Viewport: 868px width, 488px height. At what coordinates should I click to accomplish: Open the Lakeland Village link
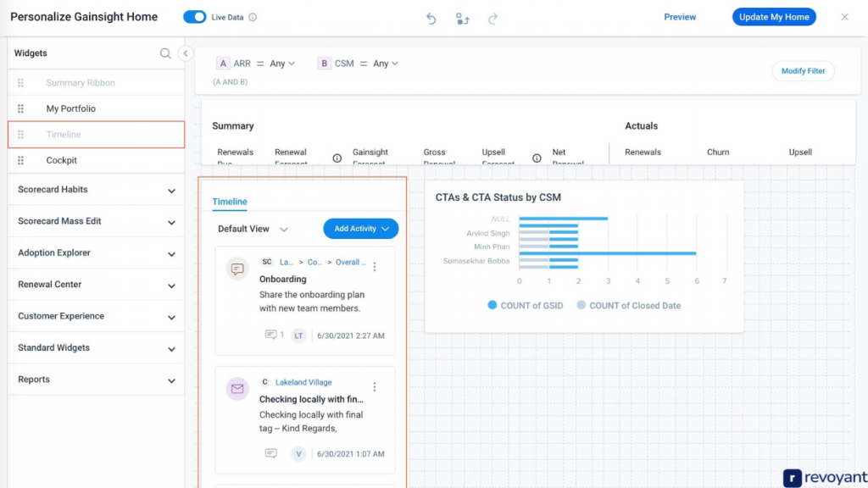(303, 382)
